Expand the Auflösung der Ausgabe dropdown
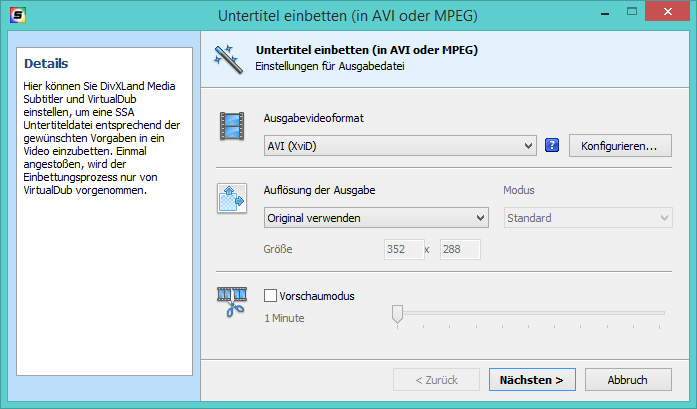697x409 pixels. coord(376,218)
